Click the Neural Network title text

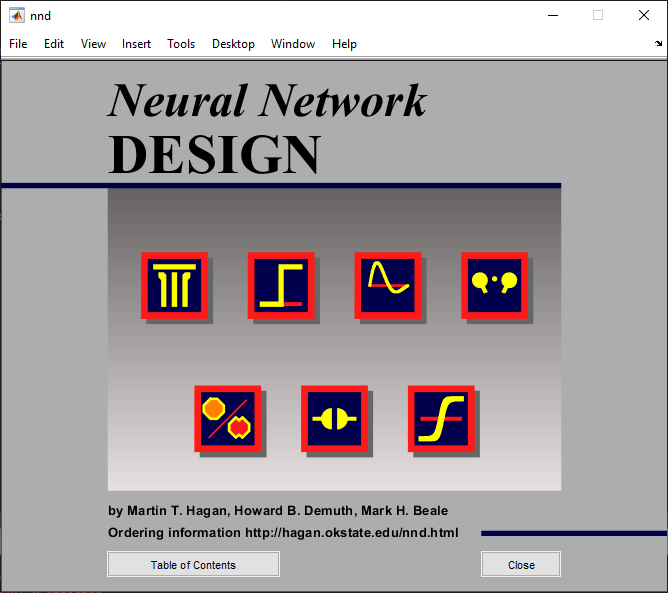pos(267,101)
